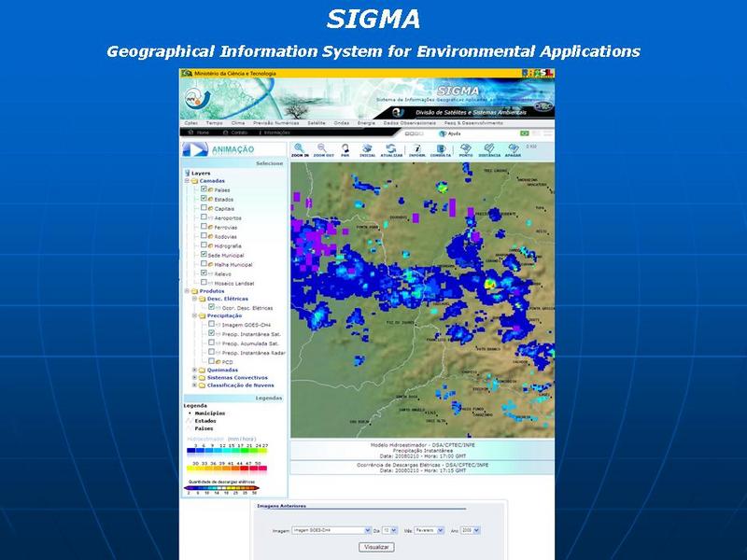Click Ministério da Ciência e Tecnologia link

point(235,74)
